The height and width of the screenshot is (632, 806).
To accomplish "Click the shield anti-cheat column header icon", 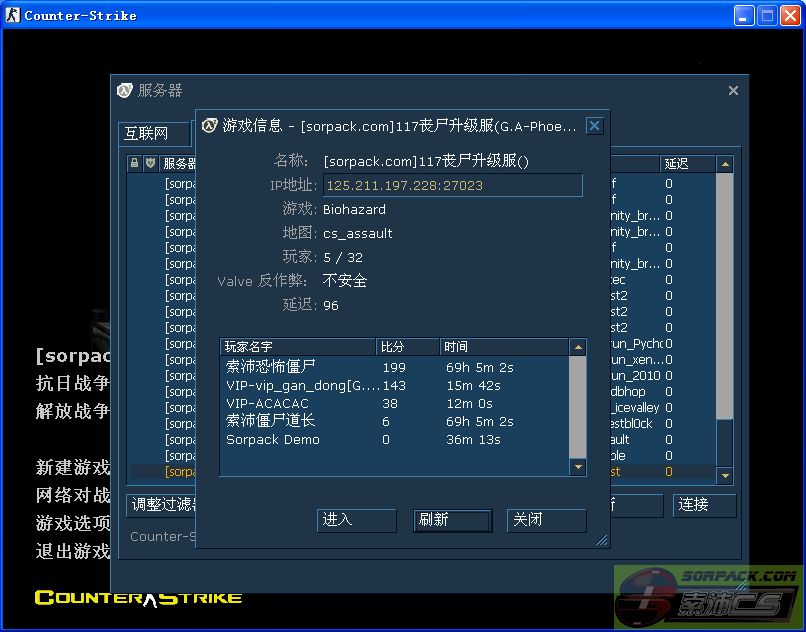I will point(150,163).
